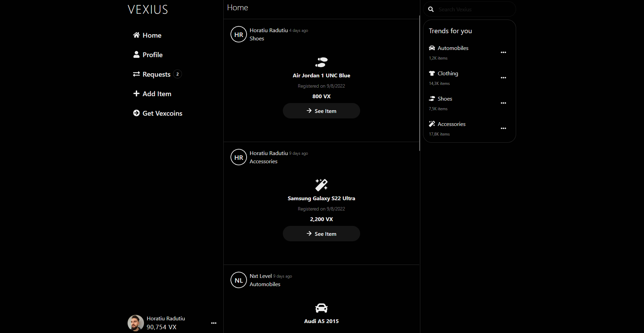Click the 90,754 VX balance
The width and height of the screenshot is (644, 333).
point(161,327)
